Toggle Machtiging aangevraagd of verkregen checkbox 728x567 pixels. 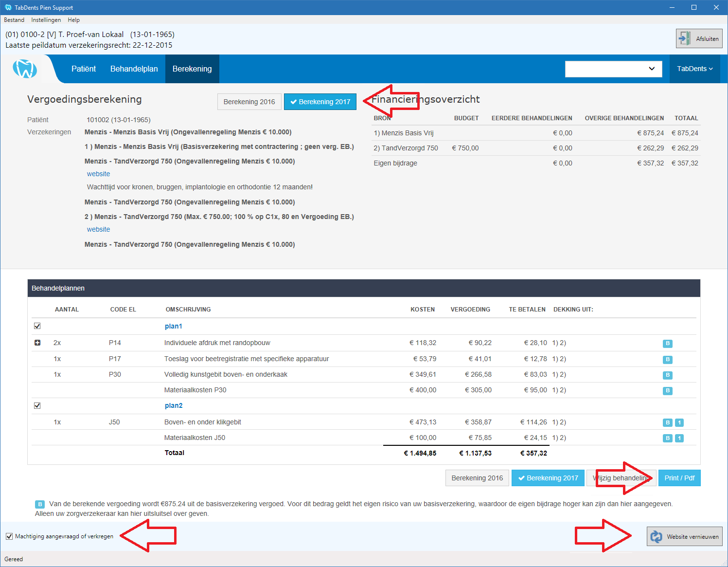(x=9, y=536)
